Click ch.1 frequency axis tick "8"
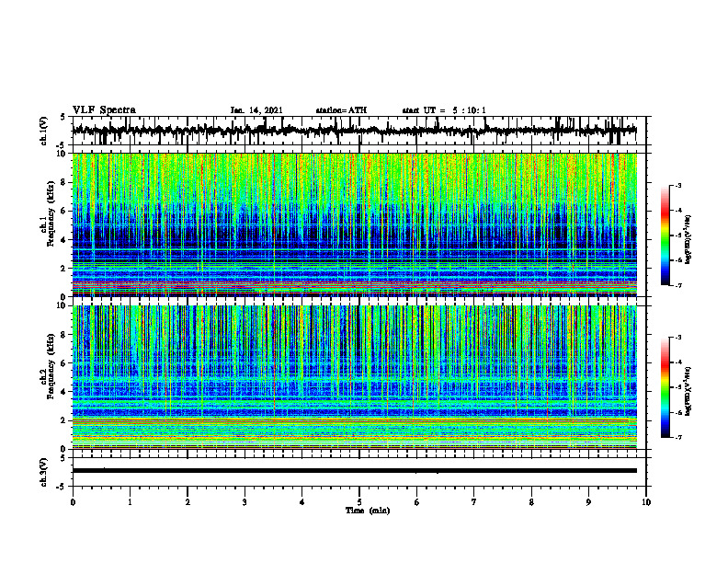Screen dimensions: 728x563 click(x=64, y=182)
